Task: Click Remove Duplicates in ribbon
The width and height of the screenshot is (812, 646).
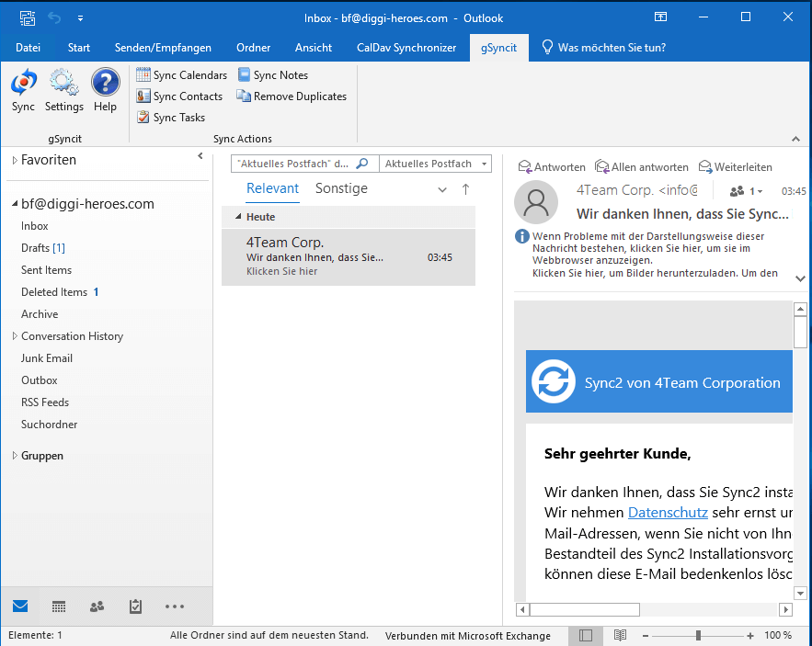Action: [292, 96]
